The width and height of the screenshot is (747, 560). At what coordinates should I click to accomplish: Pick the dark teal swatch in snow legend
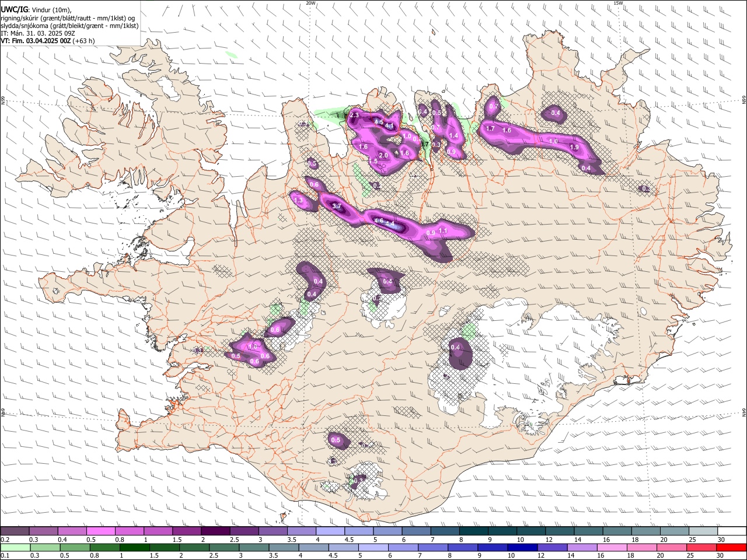(474, 530)
